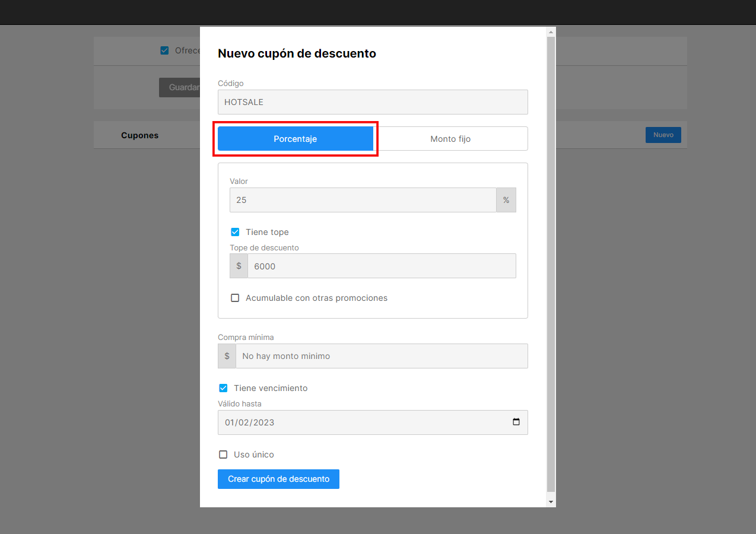Switch to the Monto fijo tab

(450, 139)
